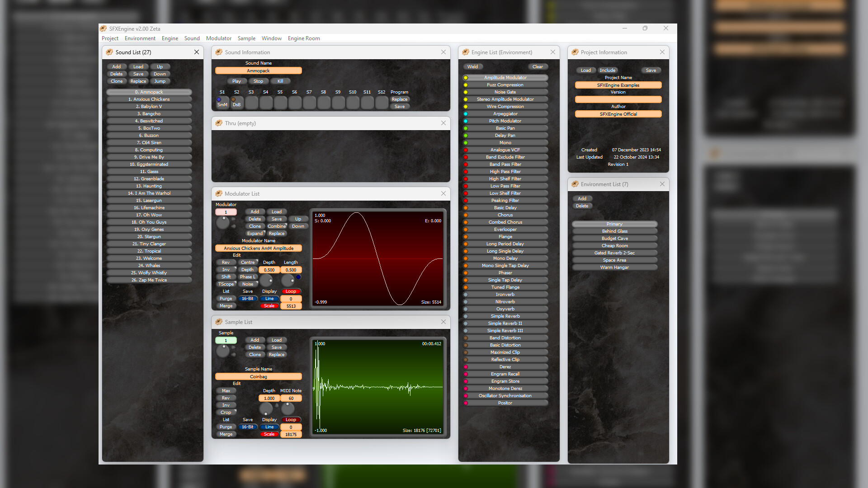Toggle Scale display in Modulator List

[x=269, y=305]
